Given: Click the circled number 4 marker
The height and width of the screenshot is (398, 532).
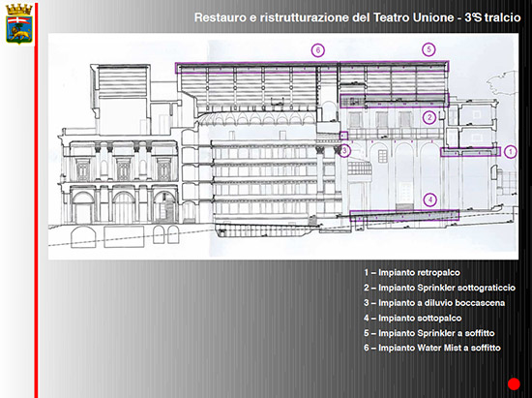Looking at the screenshot, I should [430, 199].
